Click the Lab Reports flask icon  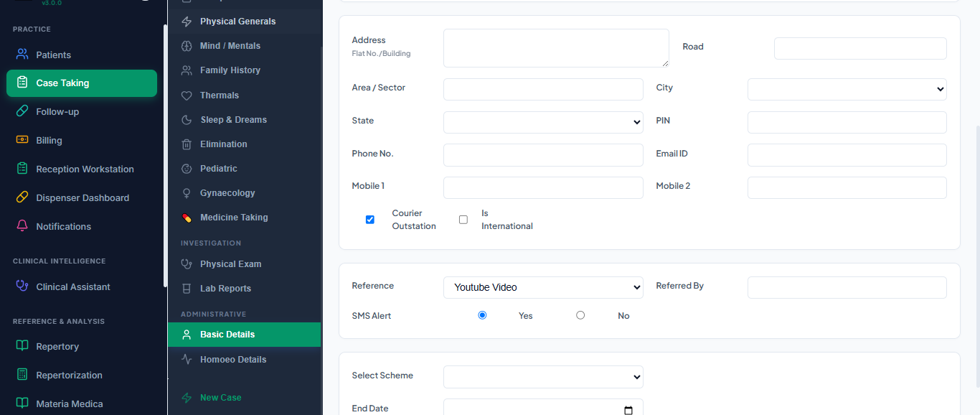click(187, 289)
